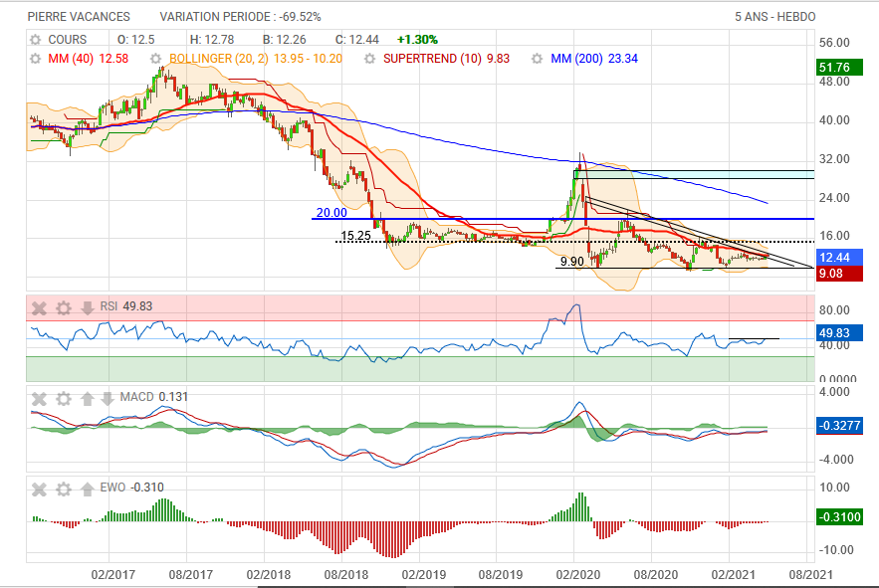The image size is (879, 588).
Task: Open settings gear next to COURS
Action: click(x=35, y=40)
